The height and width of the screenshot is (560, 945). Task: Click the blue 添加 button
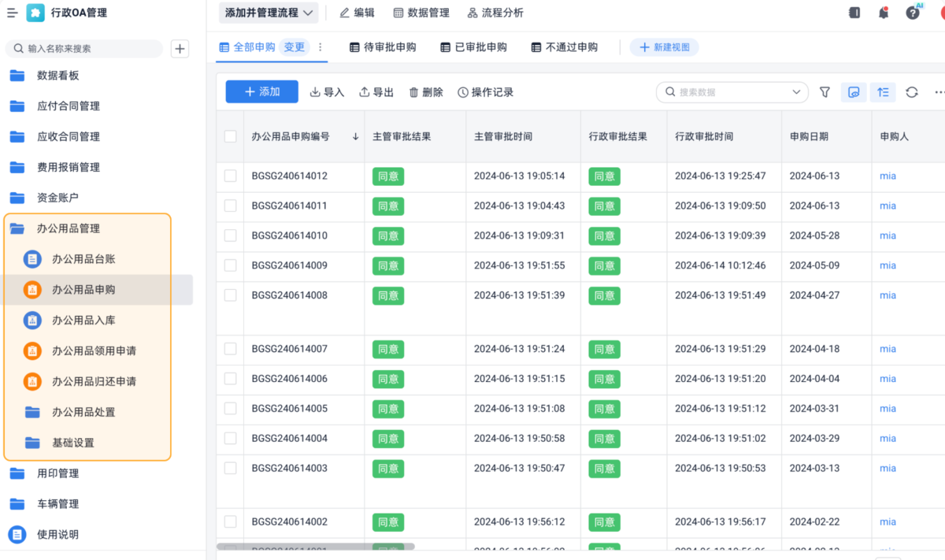pos(261,92)
